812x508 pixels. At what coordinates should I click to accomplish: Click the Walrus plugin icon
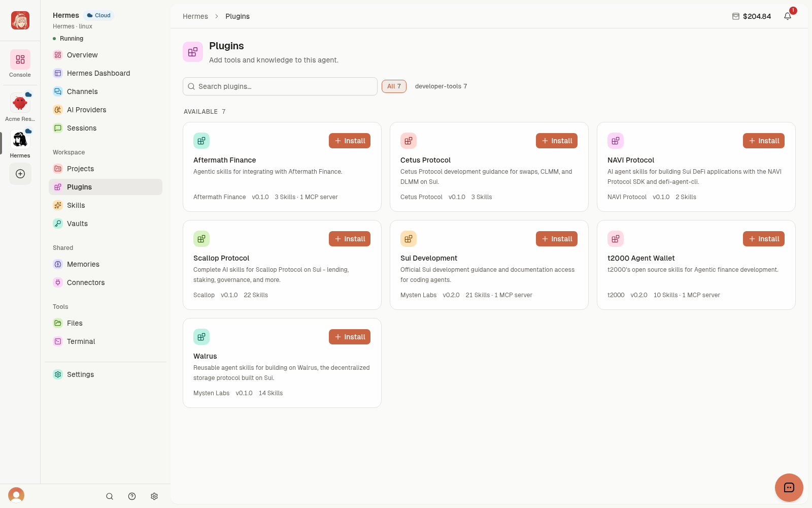tap(201, 337)
